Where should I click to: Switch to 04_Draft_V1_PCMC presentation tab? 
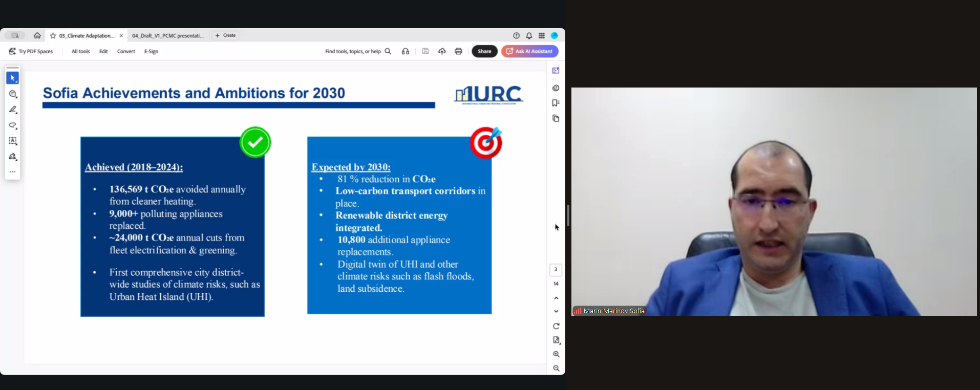[168, 36]
